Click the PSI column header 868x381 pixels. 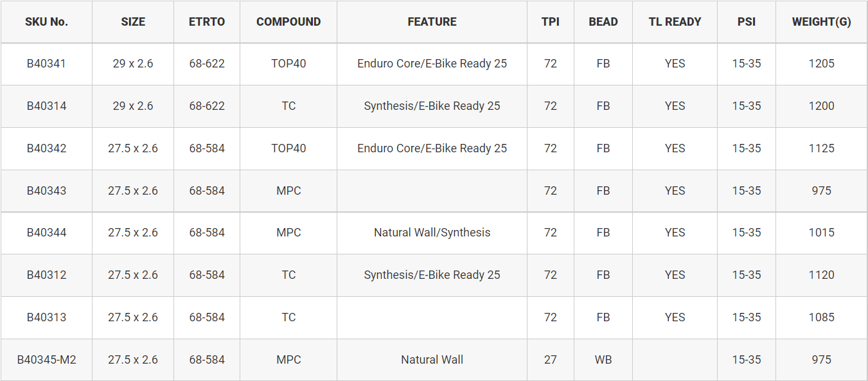(747, 22)
